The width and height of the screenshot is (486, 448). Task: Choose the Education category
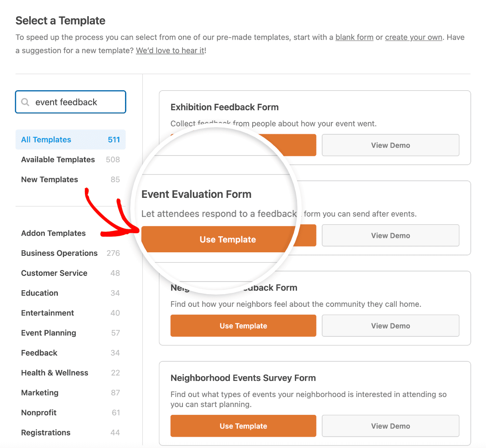(71, 293)
